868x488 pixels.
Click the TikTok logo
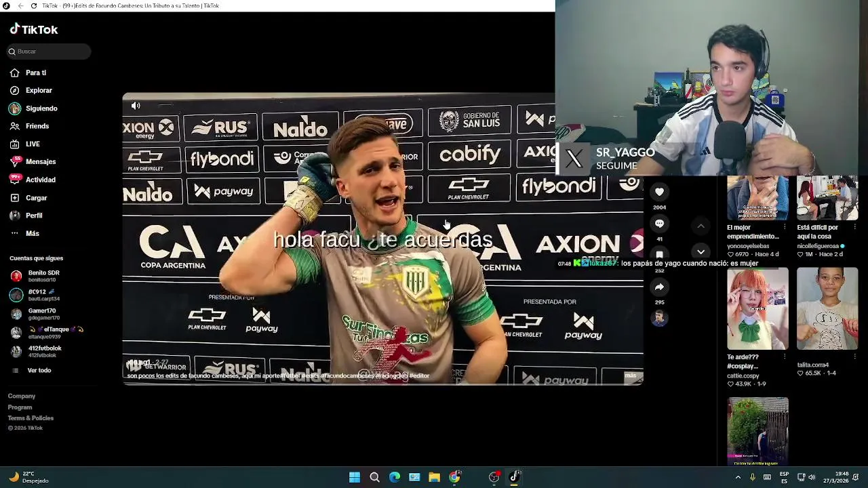(34, 29)
